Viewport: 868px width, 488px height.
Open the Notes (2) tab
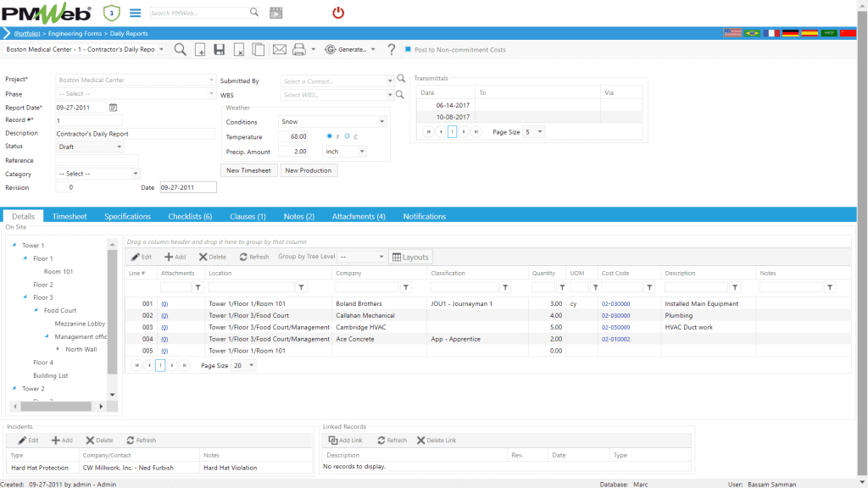click(299, 216)
